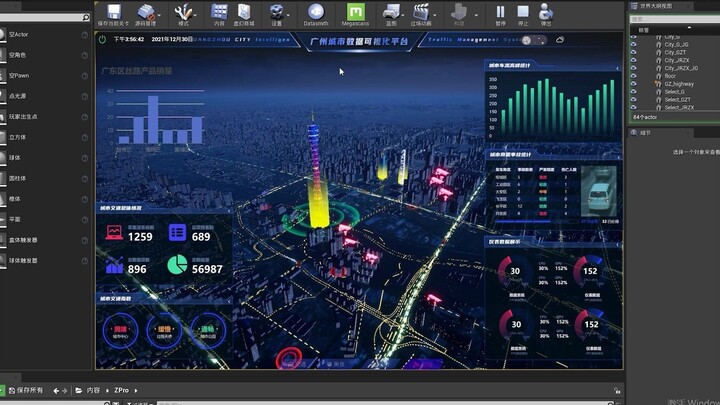
Task: Open the Settings (设置) toolbar icon
Action: (276, 14)
